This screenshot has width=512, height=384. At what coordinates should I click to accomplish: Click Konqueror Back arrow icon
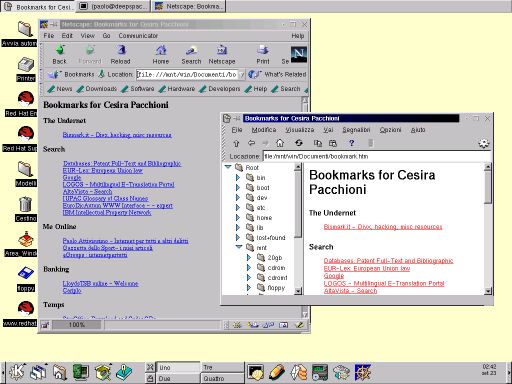click(251, 143)
